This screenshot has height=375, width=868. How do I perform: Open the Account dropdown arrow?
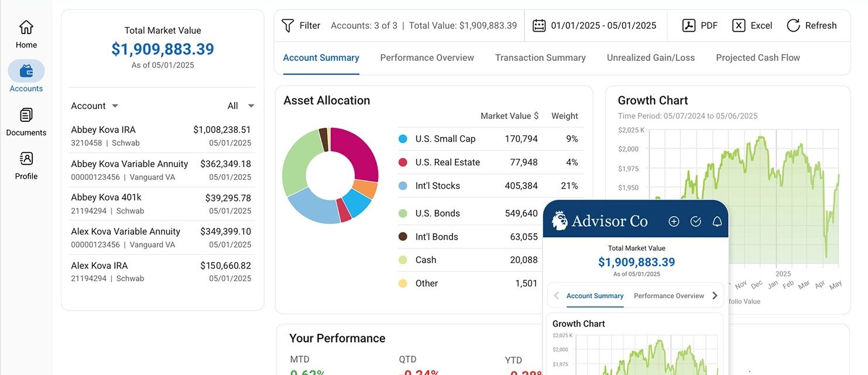tap(115, 106)
